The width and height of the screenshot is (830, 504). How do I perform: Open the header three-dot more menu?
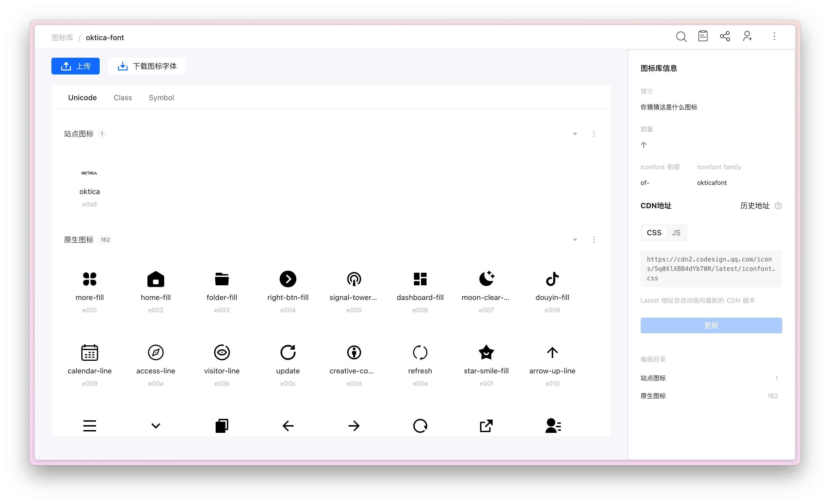click(x=774, y=36)
